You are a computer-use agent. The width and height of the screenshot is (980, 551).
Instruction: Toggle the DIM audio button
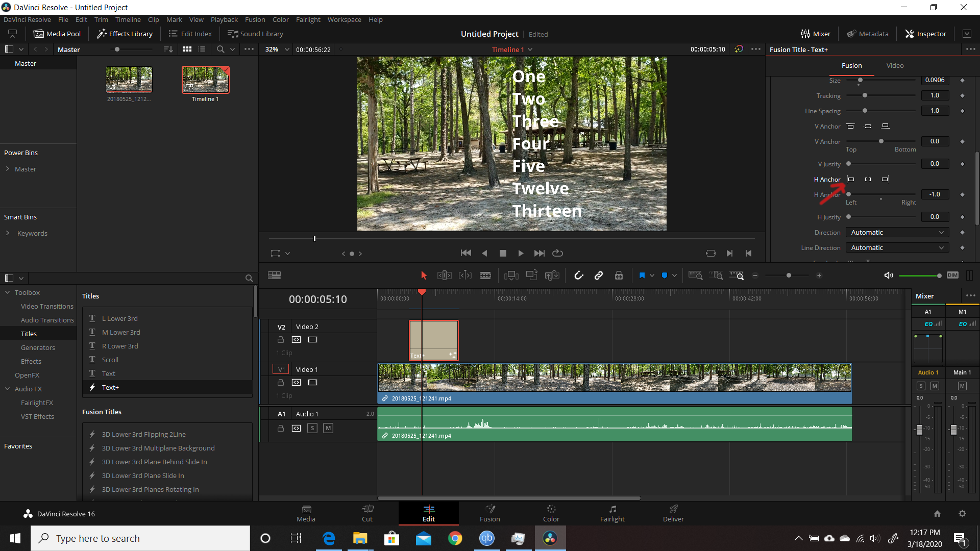pyautogui.click(x=952, y=275)
